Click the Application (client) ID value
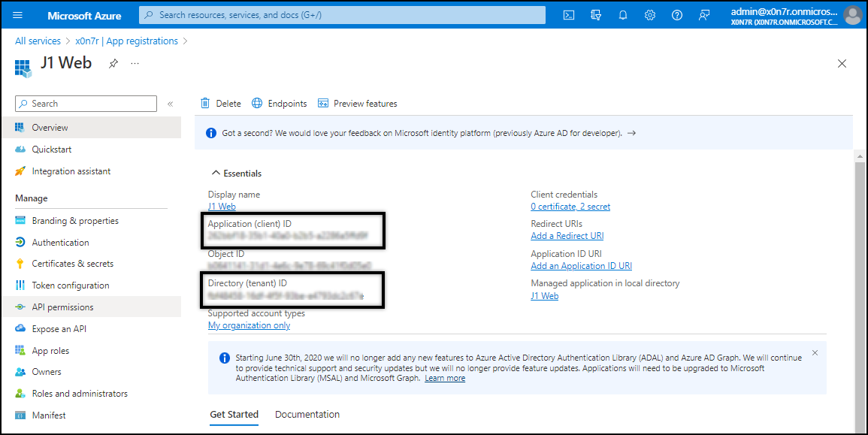 pyautogui.click(x=288, y=236)
